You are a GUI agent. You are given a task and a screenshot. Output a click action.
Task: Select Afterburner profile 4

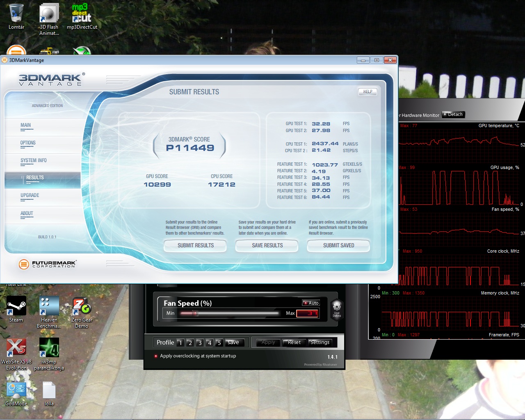pos(210,343)
